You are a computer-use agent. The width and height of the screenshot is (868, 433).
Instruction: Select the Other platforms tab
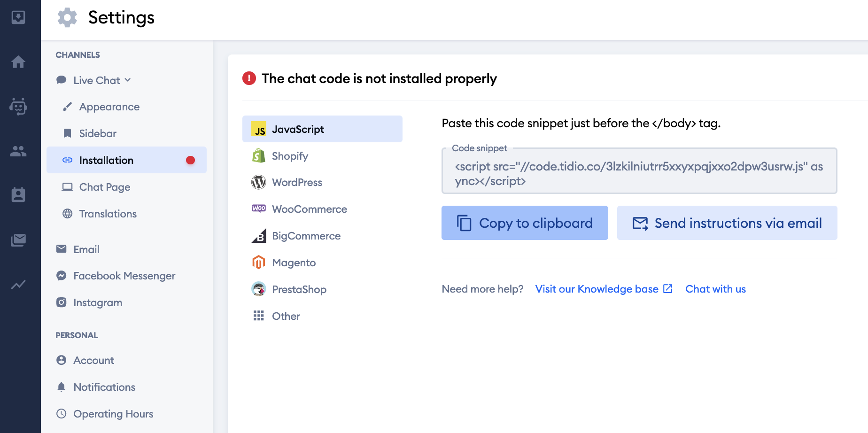[322, 316]
